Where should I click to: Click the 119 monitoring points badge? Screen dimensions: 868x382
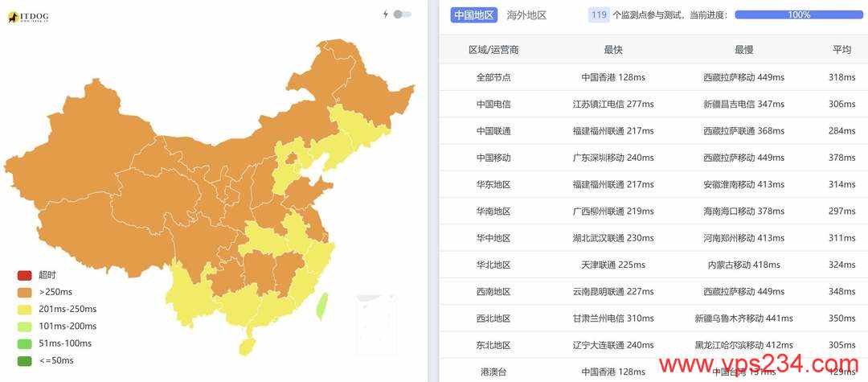pos(599,15)
